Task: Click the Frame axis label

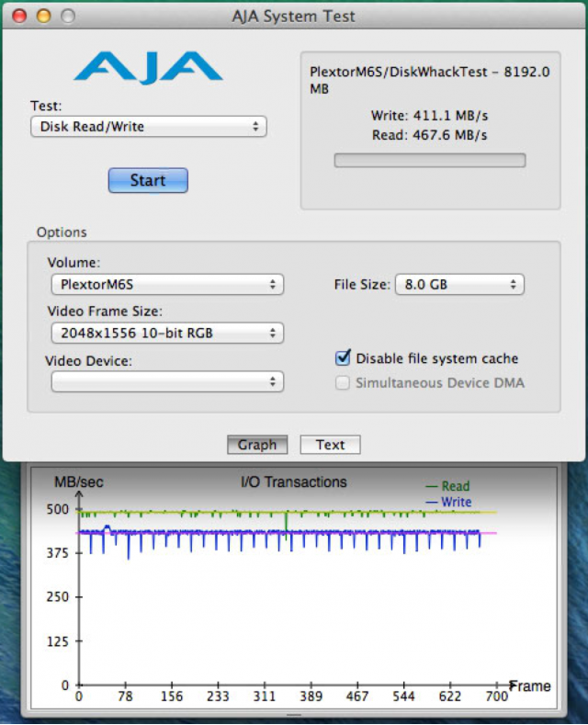Action: 530,686
